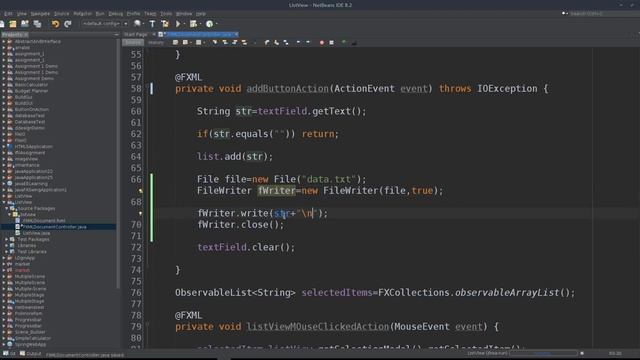Expand the Test Packages node
This screenshot has width=640, height=360.
point(7,239)
